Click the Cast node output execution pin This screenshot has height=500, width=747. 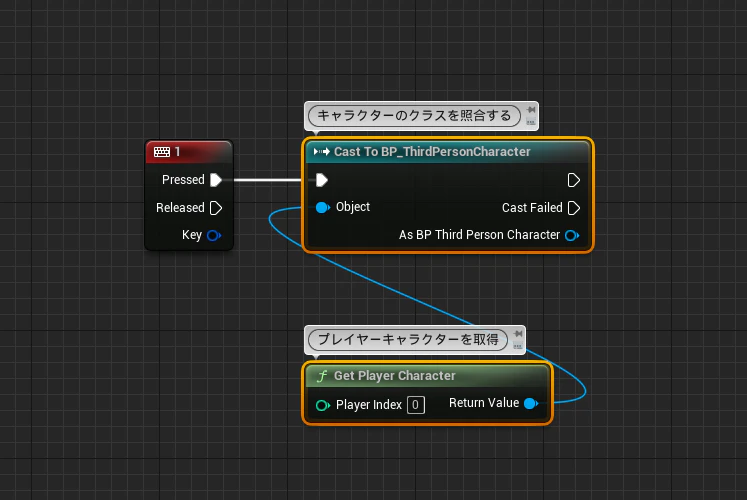click(574, 180)
